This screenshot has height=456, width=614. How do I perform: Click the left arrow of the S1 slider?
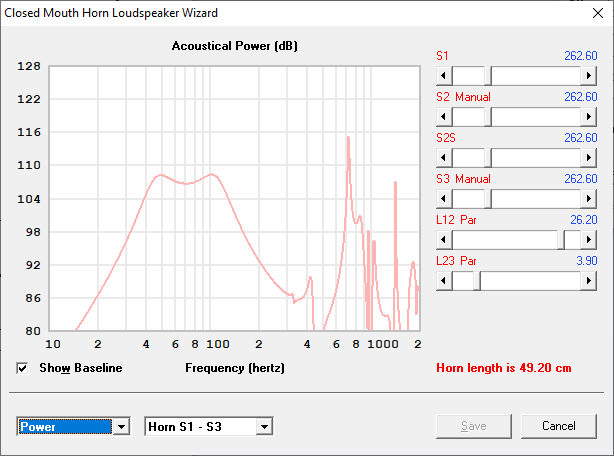coord(444,76)
